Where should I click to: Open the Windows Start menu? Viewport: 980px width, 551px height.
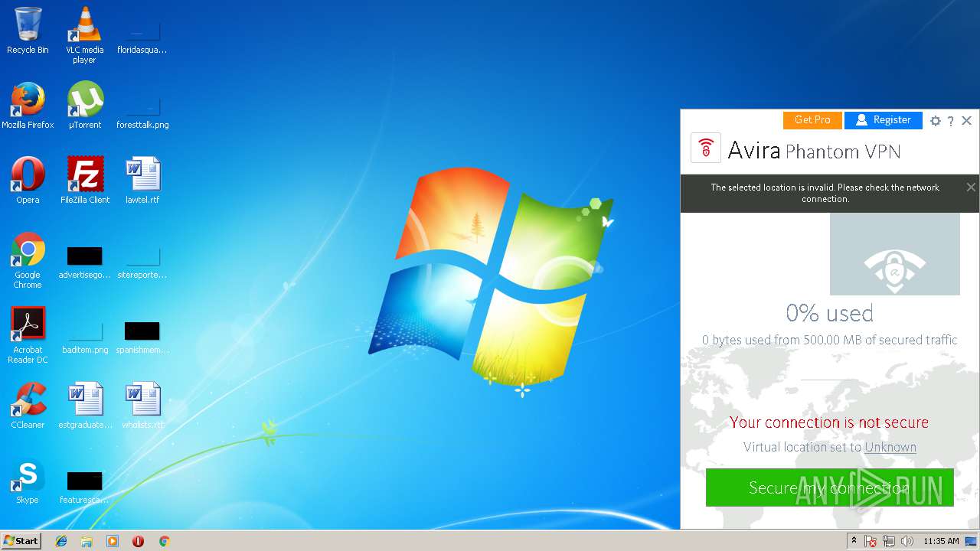(x=21, y=540)
